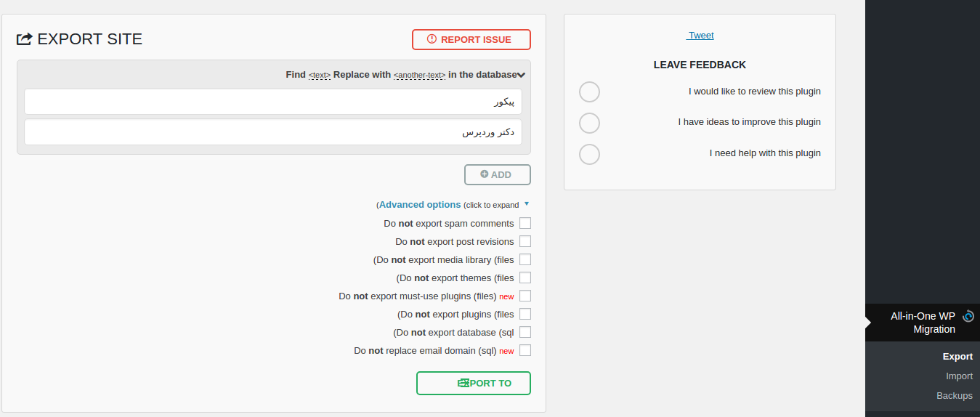Toggle Do not export database (sql) checkbox

point(525,332)
